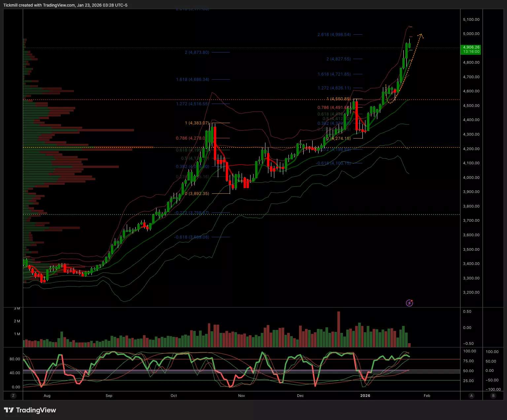Toggle the B scale button
The height and width of the screenshot is (420, 507).
[493, 396]
